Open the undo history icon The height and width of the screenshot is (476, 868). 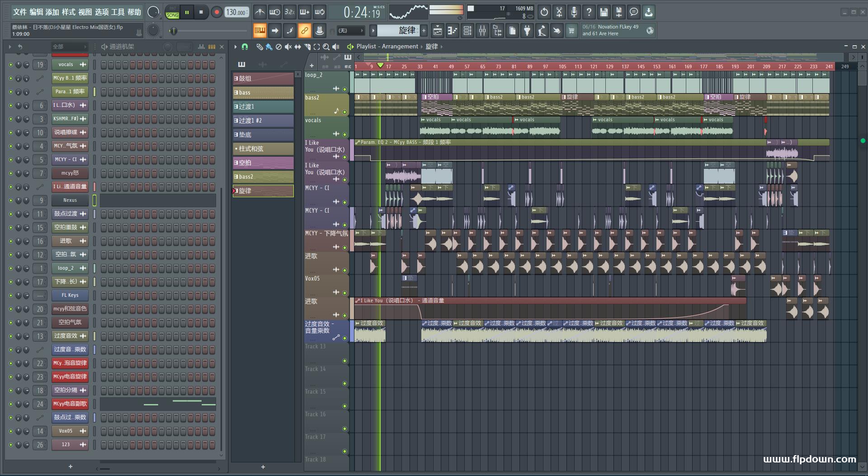click(x=544, y=12)
